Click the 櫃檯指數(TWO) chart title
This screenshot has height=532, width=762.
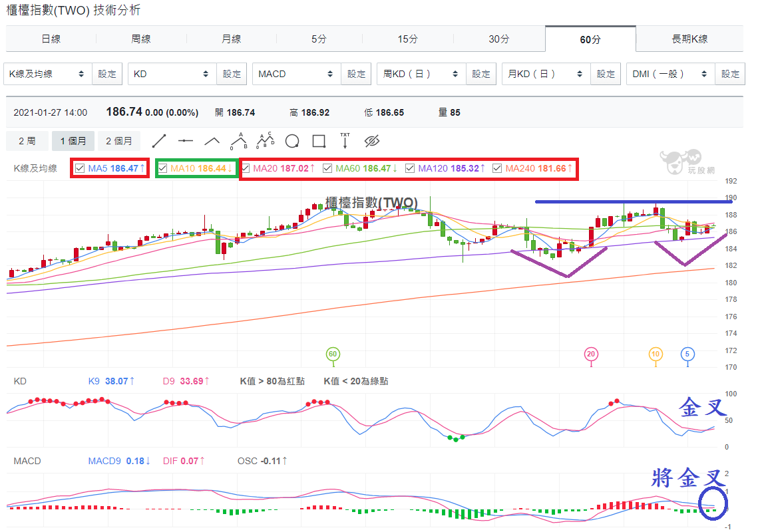click(x=371, y=202)
